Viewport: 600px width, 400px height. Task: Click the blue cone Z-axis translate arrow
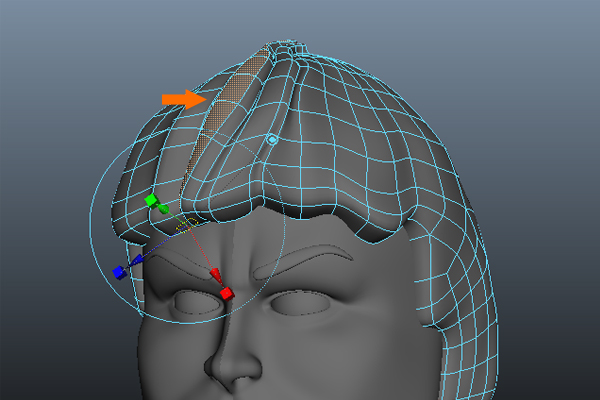136,260
